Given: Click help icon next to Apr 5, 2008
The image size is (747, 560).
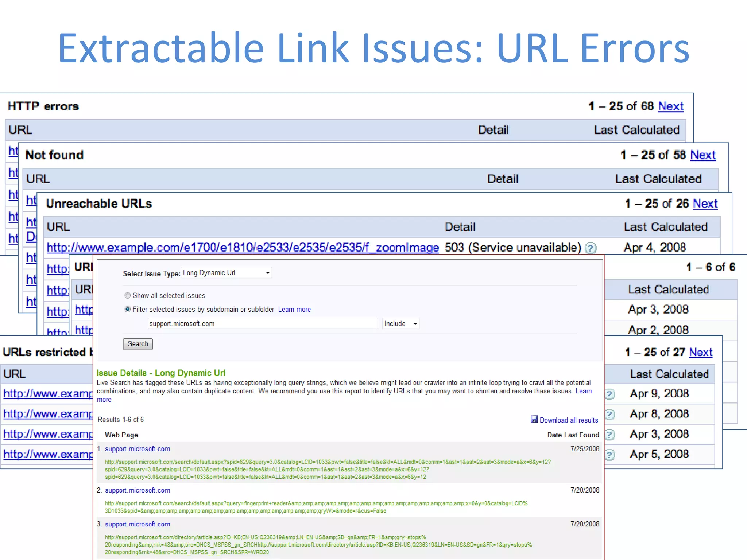Looking at the screenshot, I should pyautogui.click(x=610, y=455).
